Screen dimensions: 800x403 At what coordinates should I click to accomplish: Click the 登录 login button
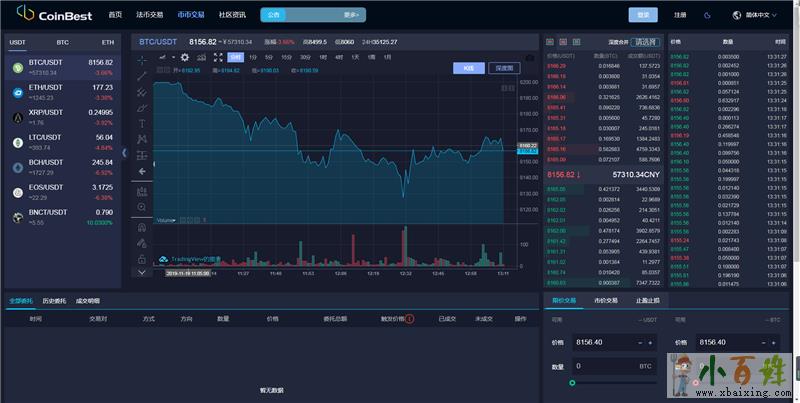pos(643,15)
